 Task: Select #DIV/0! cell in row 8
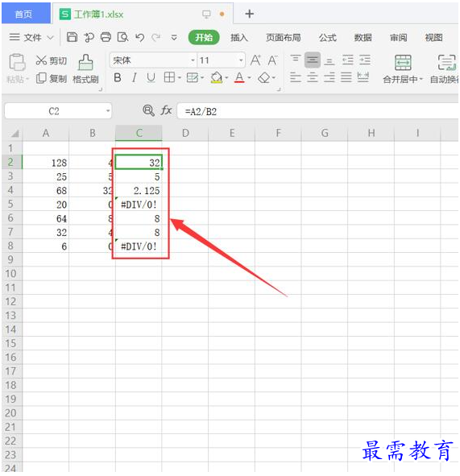(139, 246)
